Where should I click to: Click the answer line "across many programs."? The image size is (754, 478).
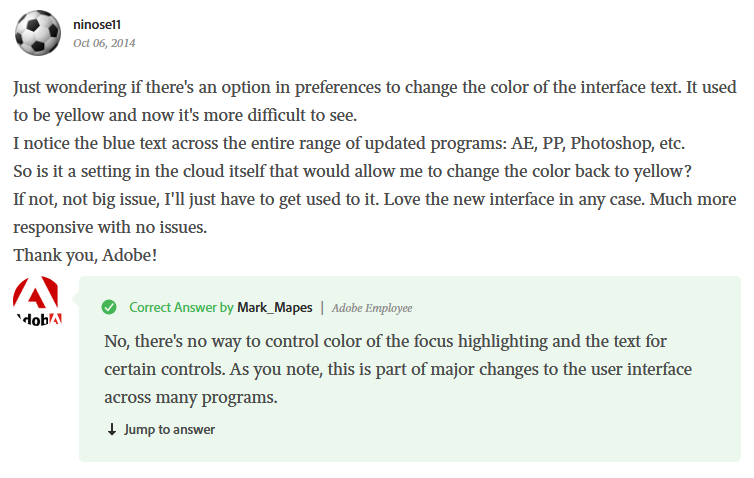tap(191, 398)
